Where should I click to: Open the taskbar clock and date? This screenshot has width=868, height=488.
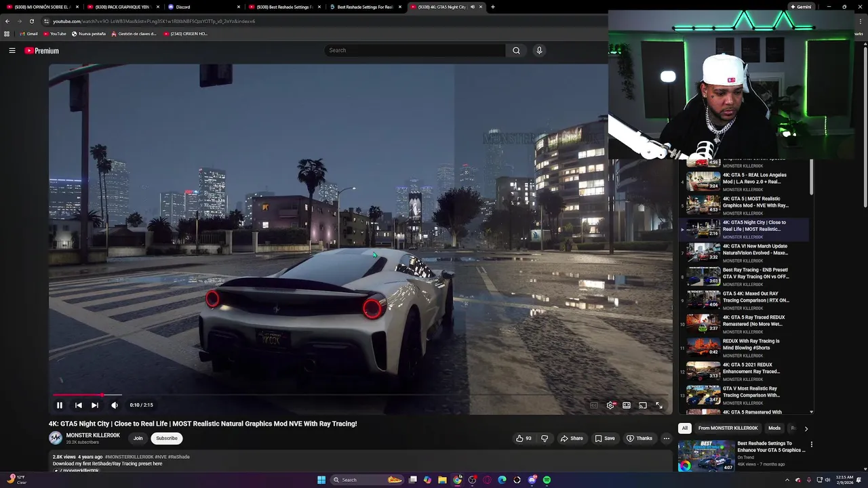[844, 480]
